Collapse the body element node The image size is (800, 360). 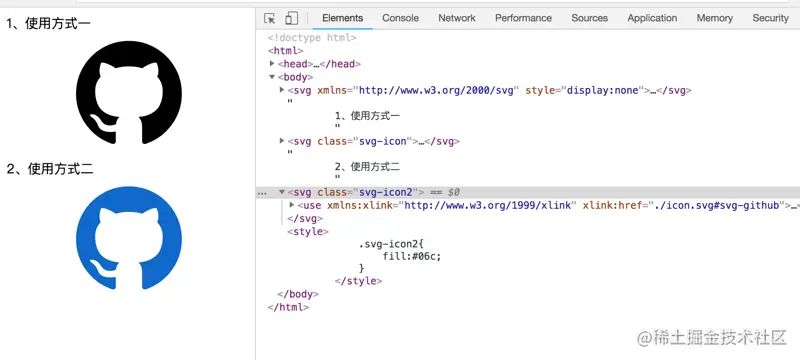pos(272,77)
